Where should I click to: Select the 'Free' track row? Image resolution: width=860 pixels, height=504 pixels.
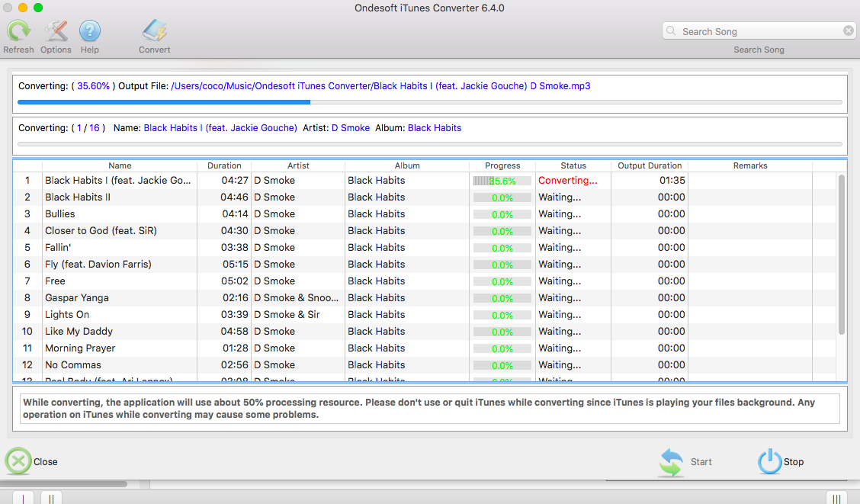click(425, 281)
